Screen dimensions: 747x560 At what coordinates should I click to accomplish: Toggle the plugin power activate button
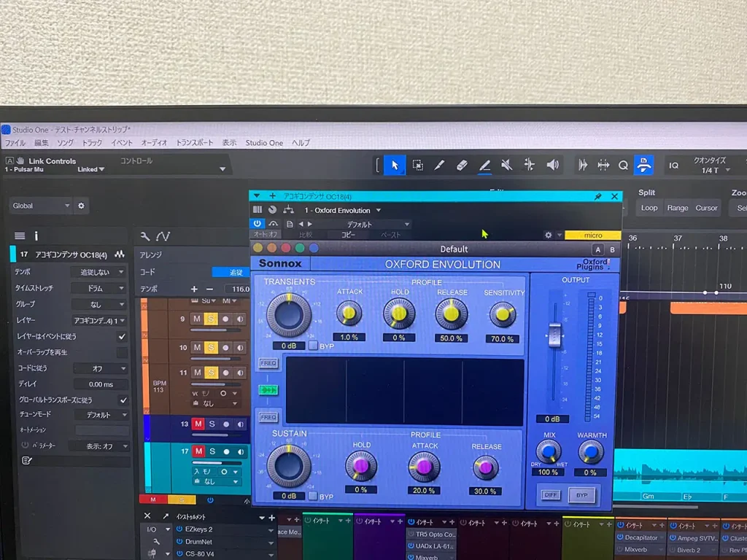pyautogui.click(x=257, y=224)
